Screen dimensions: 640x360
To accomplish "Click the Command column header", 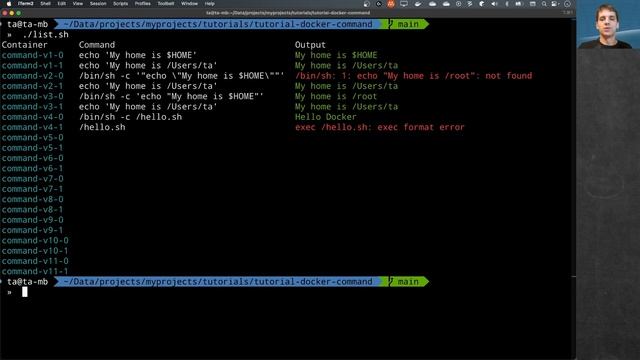I will click(x=97, y=45).
